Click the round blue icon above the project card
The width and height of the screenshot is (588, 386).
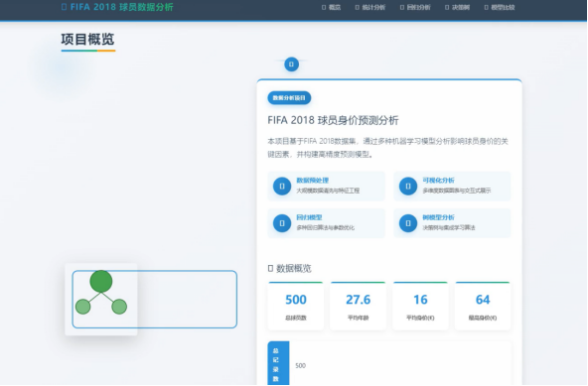click(x=291, y=64)
